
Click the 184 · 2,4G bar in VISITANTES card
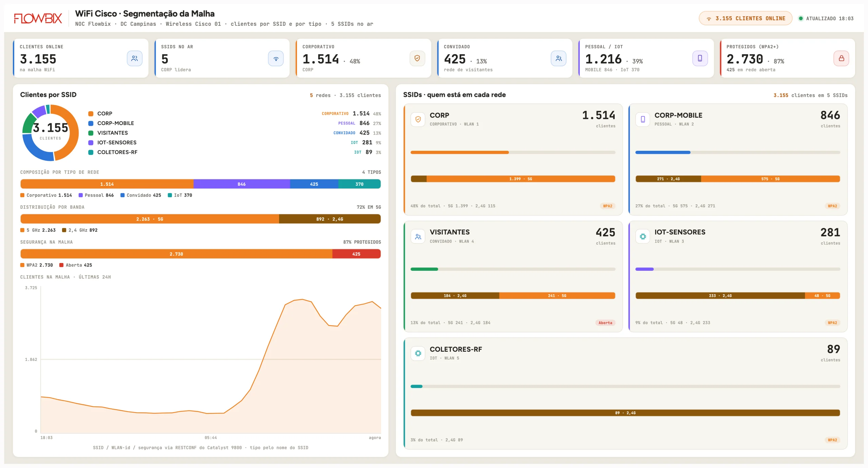point(455,296)
